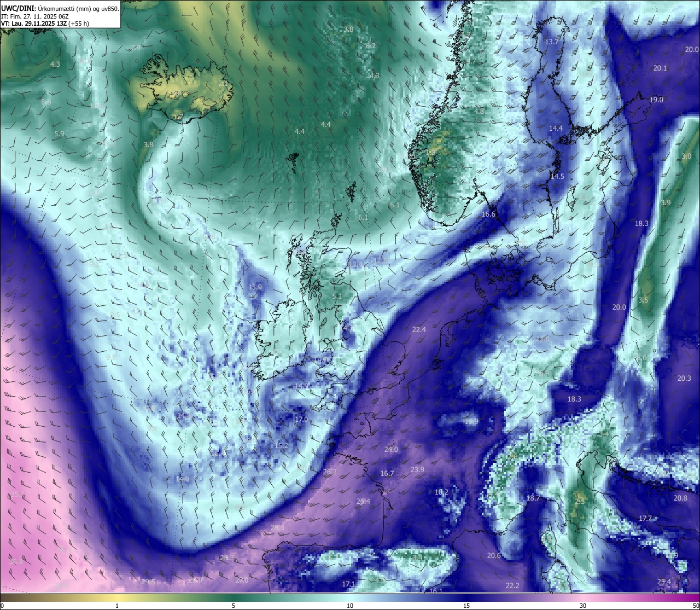Click the colour scale tick label 15
This screenshot has height=610, width=700.
466,606
